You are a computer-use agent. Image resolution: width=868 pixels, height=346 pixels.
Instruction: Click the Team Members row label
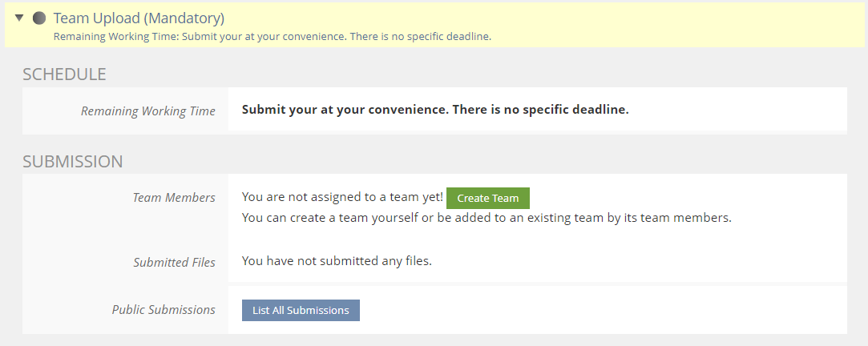(x=173, y=198)
